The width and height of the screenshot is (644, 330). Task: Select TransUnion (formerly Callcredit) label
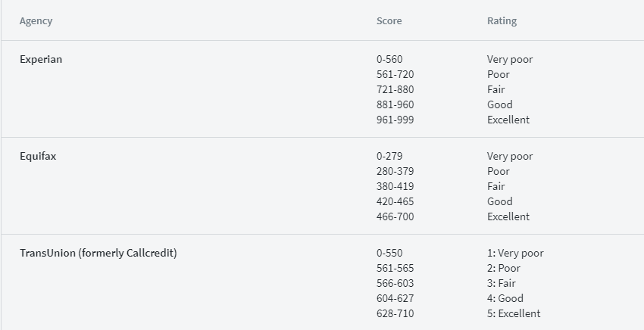98,254
